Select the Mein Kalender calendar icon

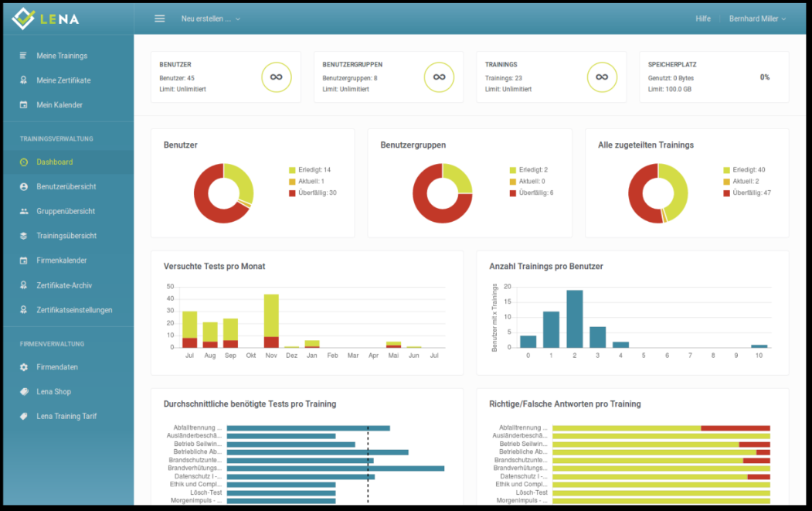click(22, 104)
